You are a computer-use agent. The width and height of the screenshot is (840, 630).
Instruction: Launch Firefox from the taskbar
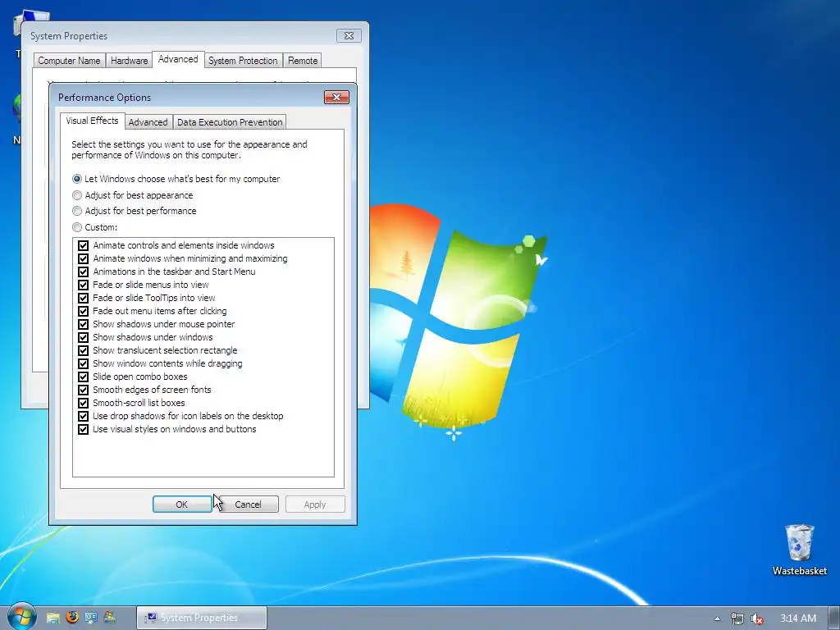pyautogui.click(x=72, y=618)
